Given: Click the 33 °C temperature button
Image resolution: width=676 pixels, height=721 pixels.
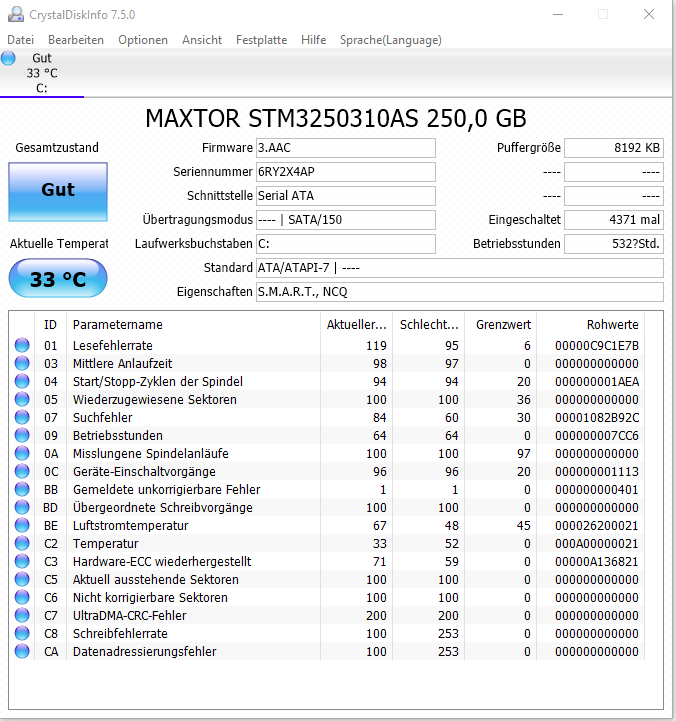Looking at the screenshot, I should coord(58,278).
